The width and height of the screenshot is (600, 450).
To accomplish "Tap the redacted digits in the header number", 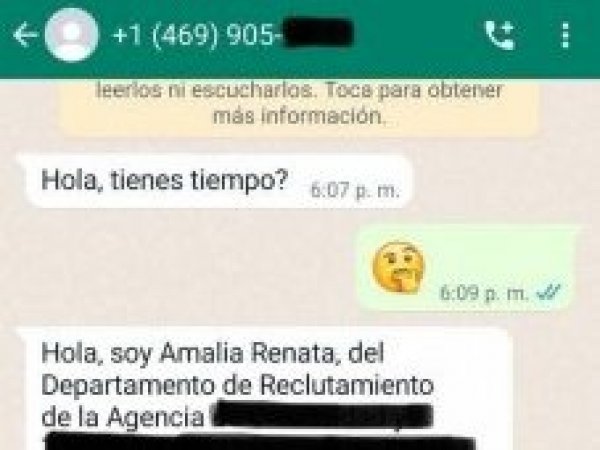I will (319, 32).
